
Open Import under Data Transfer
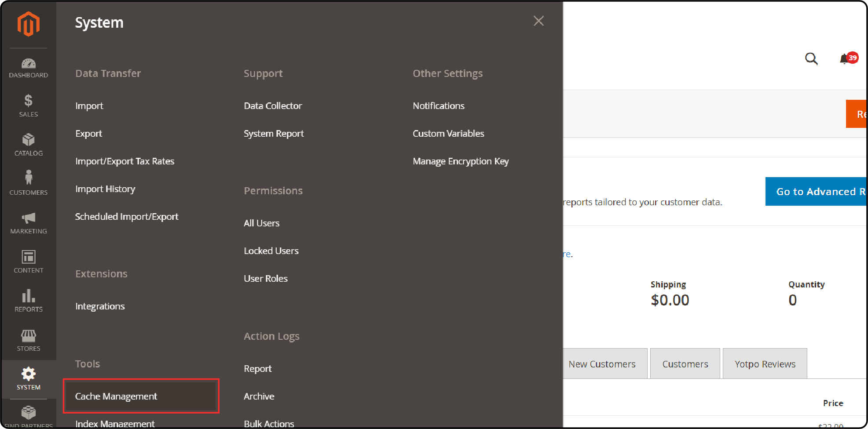(x=89, y=106)
